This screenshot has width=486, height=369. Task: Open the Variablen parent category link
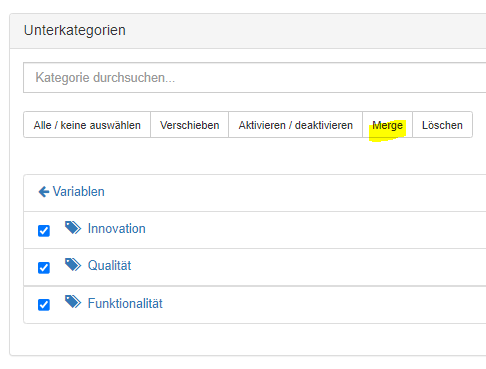(x=79, y=192)
